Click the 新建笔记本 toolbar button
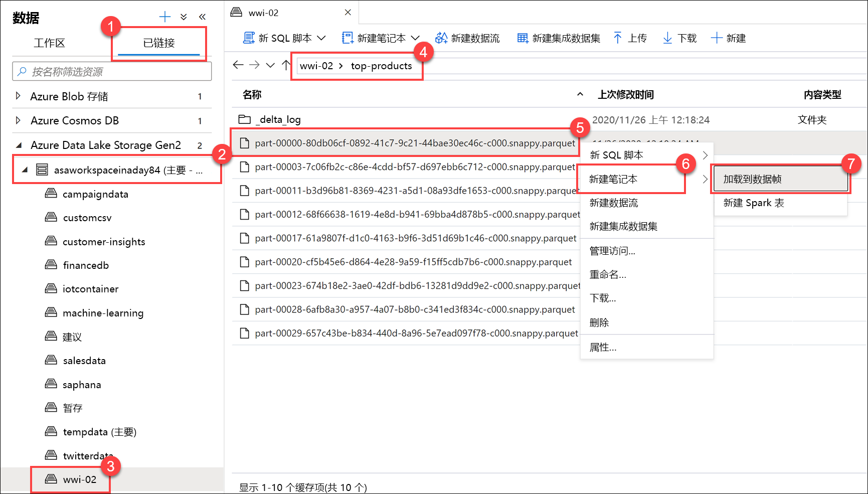 point(374,38)
